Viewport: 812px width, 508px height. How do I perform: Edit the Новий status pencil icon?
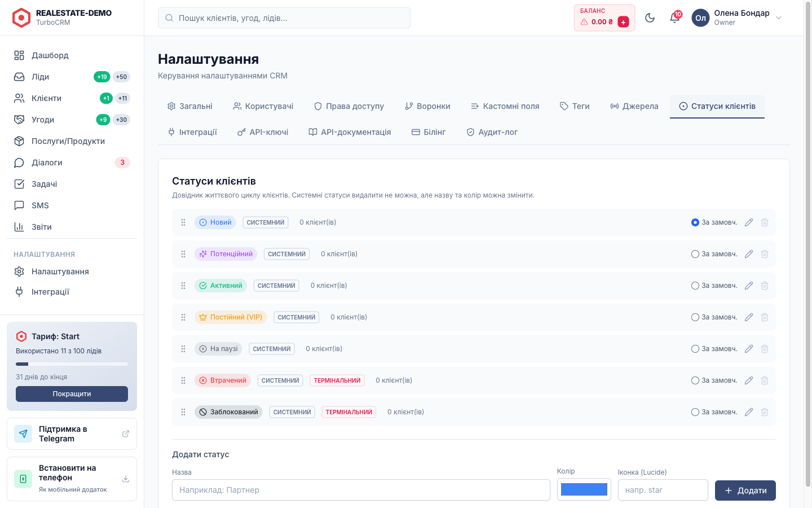[x=749, y=222]
